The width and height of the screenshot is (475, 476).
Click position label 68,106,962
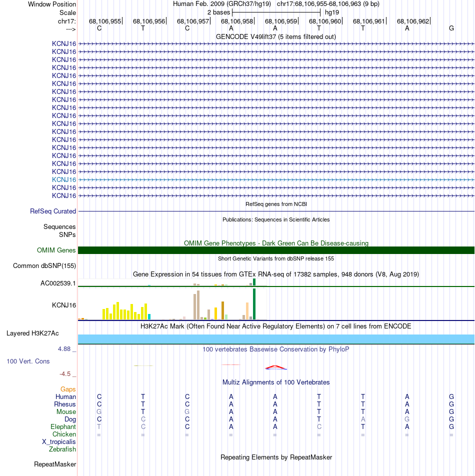click(413, 21)
